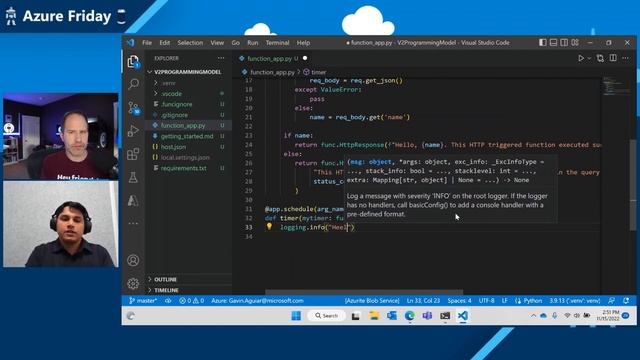This screenshot has height=360, width=640.
Task: Open the Run and Debug view
Action: [x=133, y=131]
